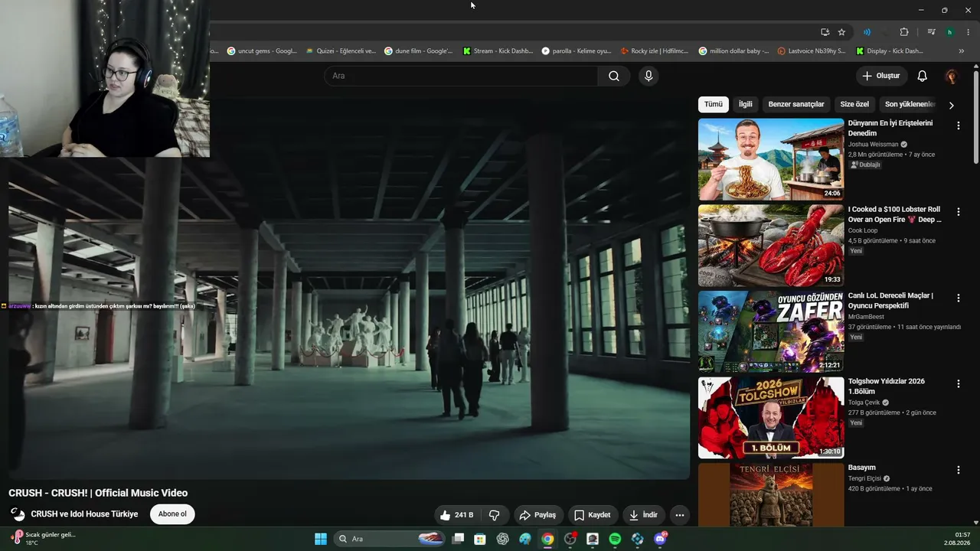Select the Son yüklenenler filter chip
980x551 pixels.
(910, 104)
